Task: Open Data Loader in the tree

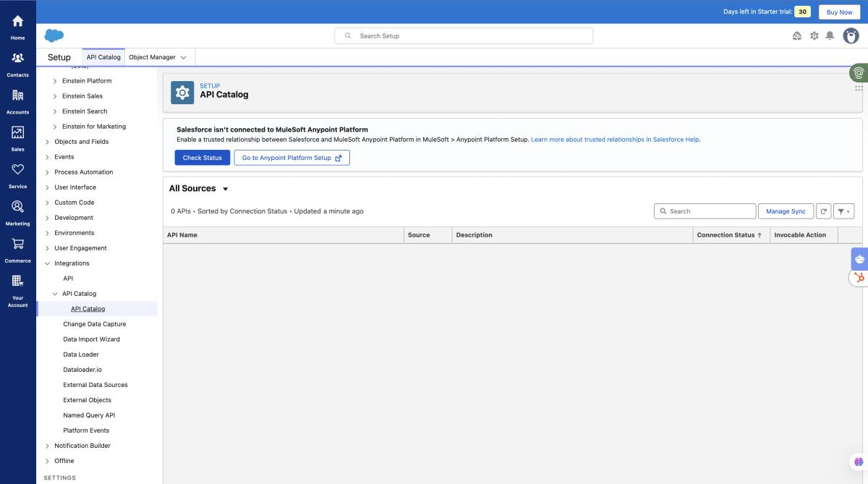Action: pyautogui.click(x=81, y=354)
